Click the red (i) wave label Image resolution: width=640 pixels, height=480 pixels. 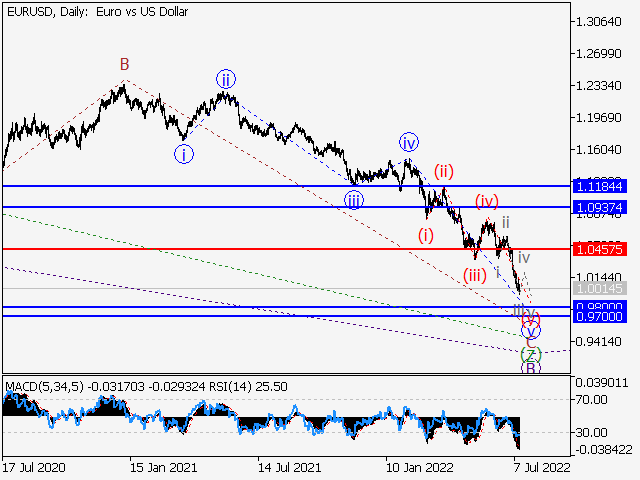point(426,236)
